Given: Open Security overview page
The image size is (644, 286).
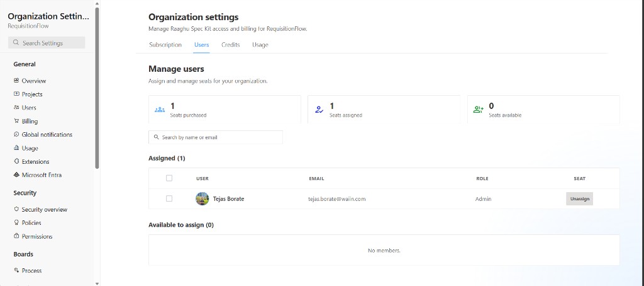Looking at the screenshot, I should pos(45,209).
